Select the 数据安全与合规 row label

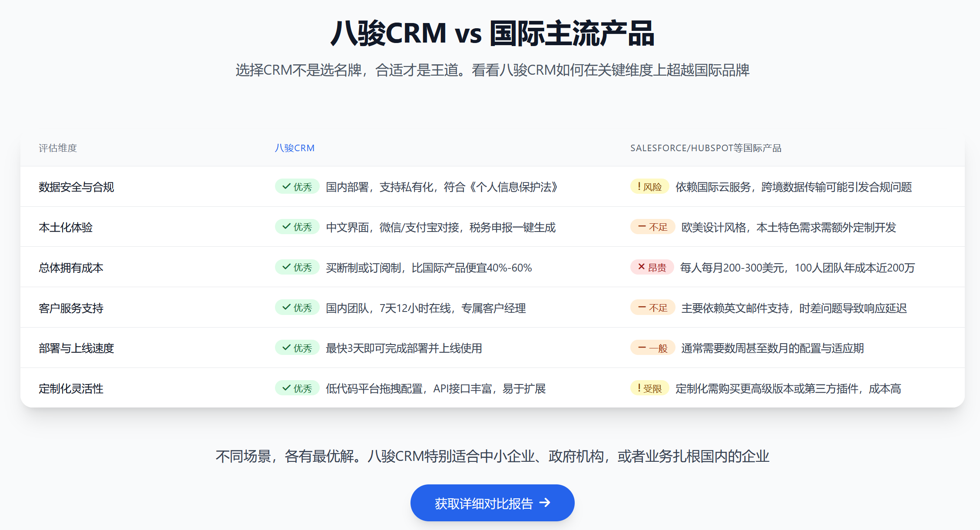[76, 186]
